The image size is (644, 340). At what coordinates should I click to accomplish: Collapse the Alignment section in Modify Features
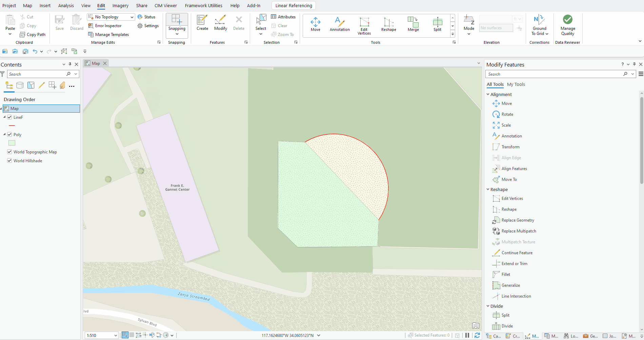[488, 94]
